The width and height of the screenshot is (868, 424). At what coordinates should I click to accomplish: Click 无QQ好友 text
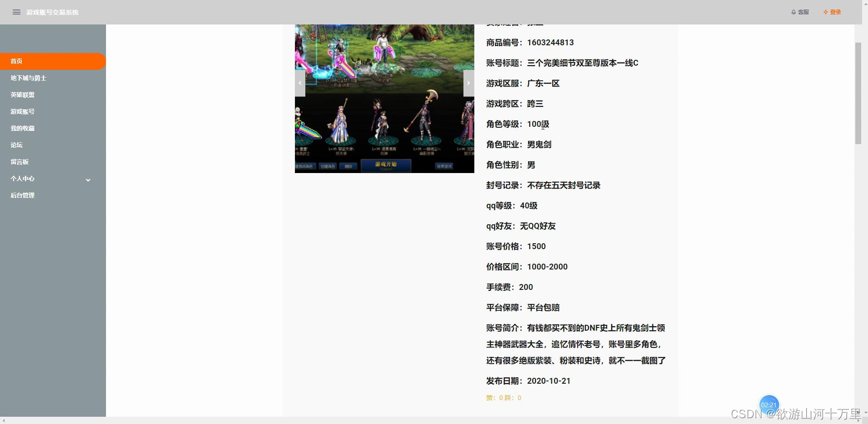[538, 226]
